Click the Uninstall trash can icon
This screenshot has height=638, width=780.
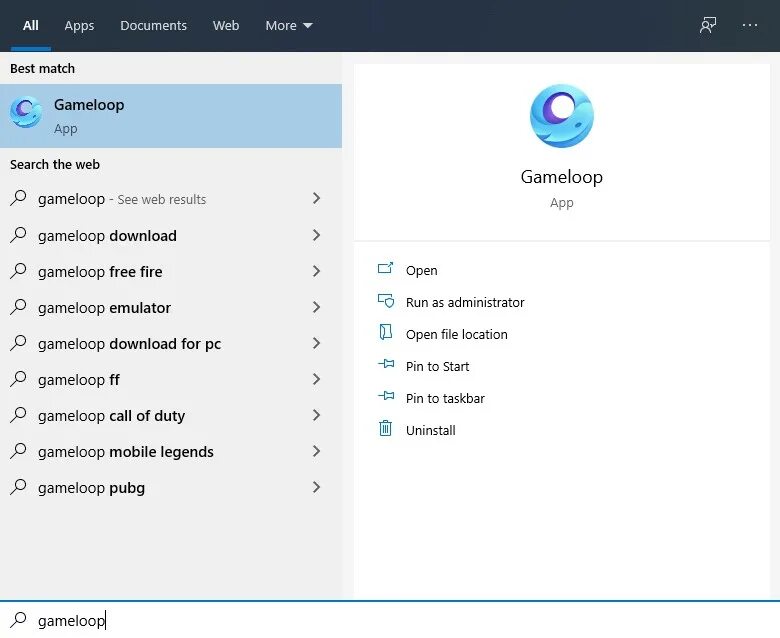click(x=386, y=428)
